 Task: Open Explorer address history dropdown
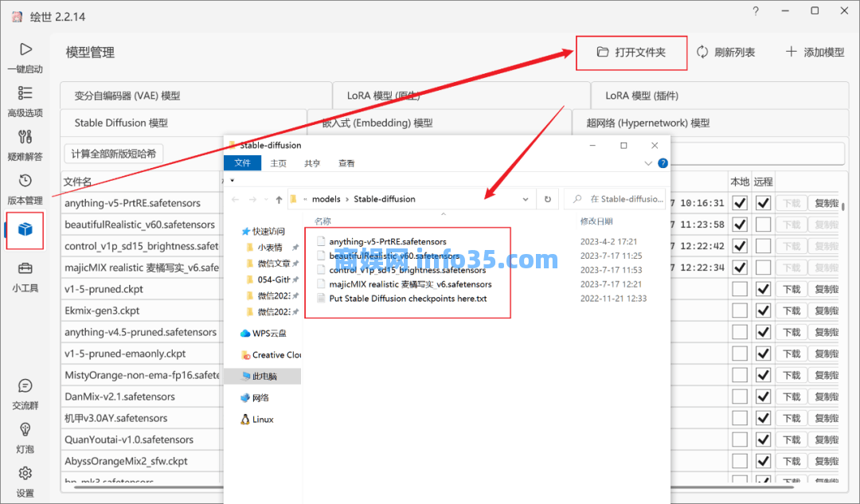tap(525, 199)
